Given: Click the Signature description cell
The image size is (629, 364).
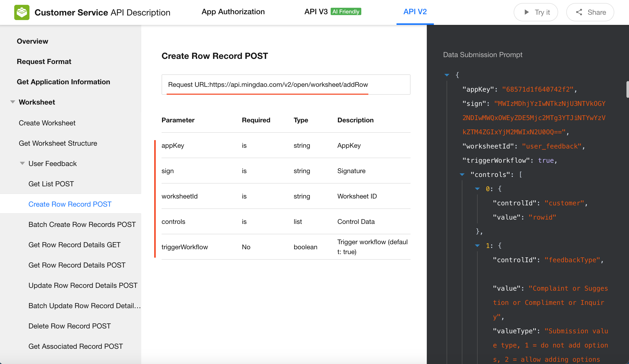Looking at the screenshot, I should click(x=351, y=171).
